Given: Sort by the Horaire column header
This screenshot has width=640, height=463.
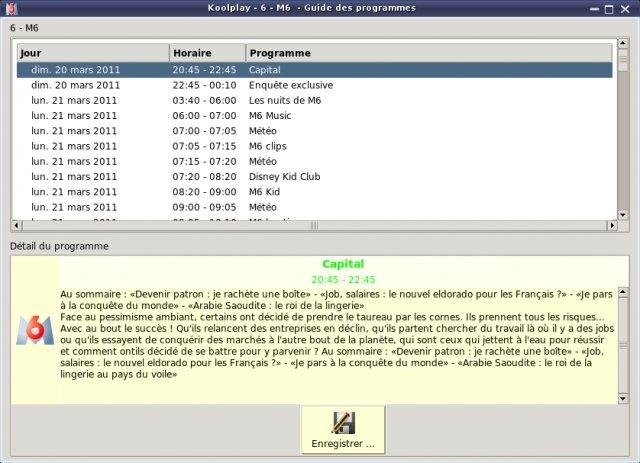Looking at the screenshot, I should click(x=208, y=53).
